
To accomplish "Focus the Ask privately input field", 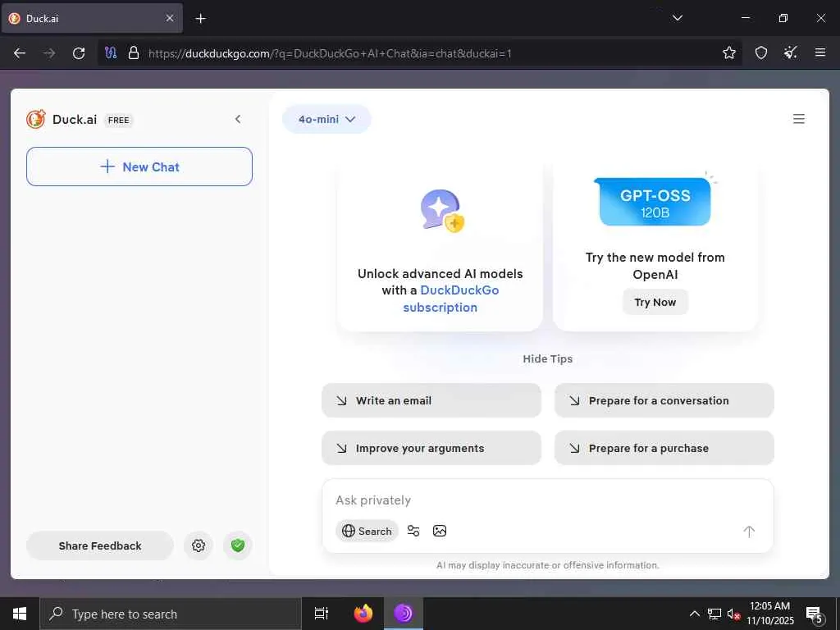I will (546, 500).
